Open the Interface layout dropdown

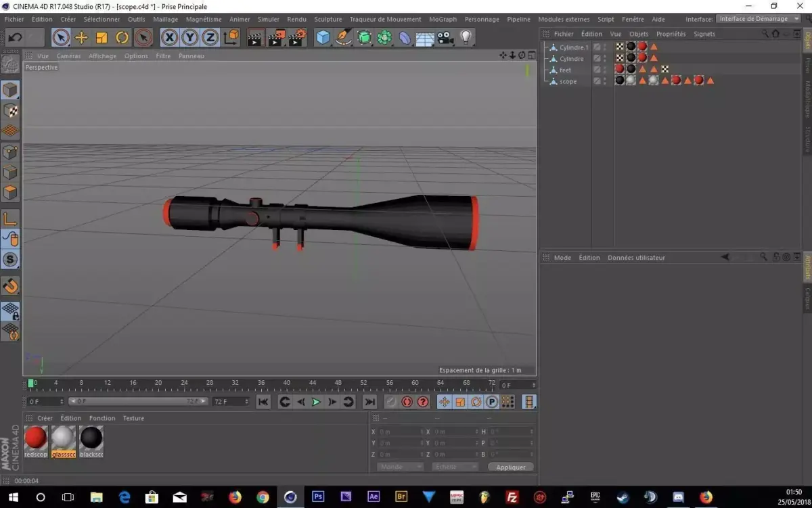[759, 19]
